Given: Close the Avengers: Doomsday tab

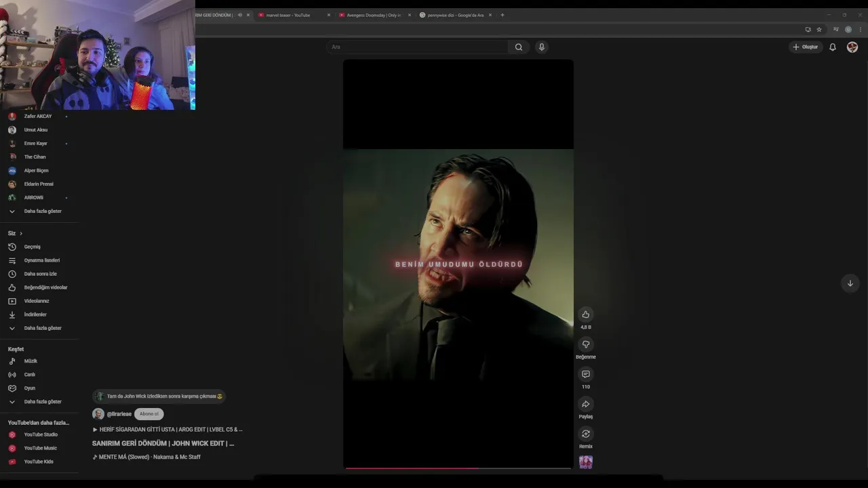Looking at the screenshot, I should coord(410,15).
